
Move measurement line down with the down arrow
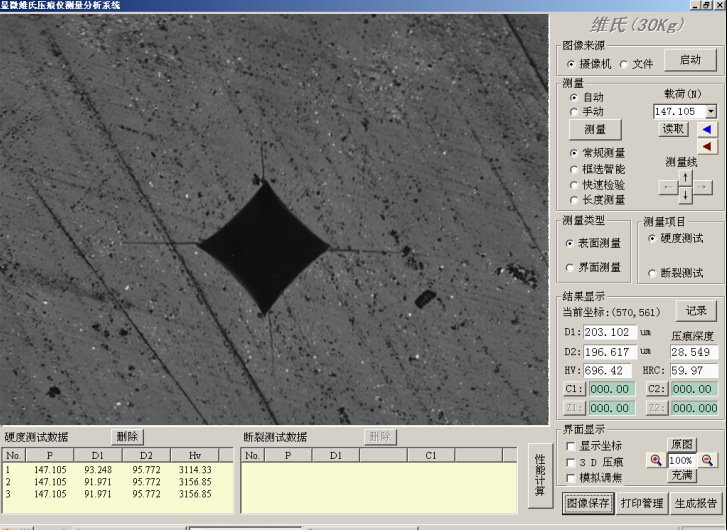[x=685, y=196]
